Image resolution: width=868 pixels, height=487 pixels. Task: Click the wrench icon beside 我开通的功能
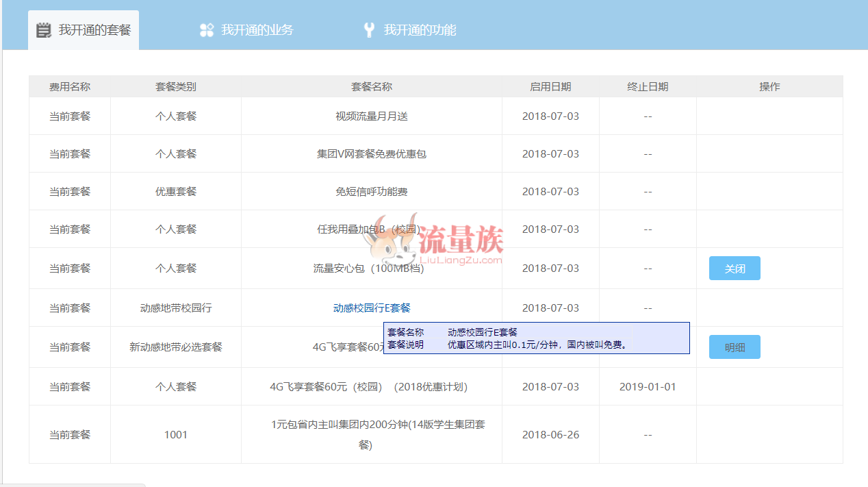(x=369, y=30)
